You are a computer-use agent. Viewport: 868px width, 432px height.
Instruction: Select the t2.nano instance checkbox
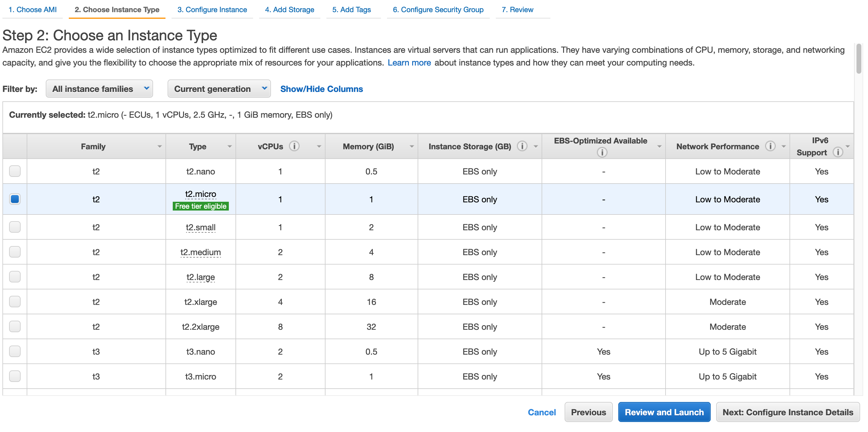[15, 171]
